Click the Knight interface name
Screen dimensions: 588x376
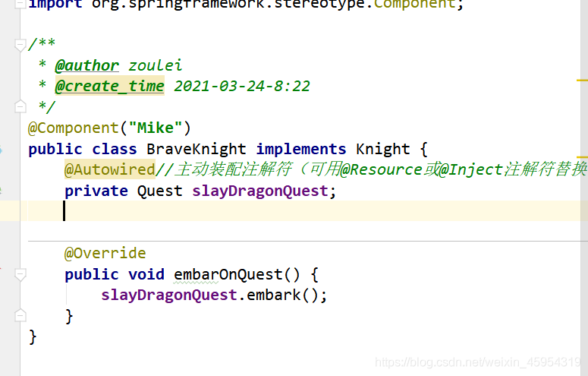[x=382, y=150]
